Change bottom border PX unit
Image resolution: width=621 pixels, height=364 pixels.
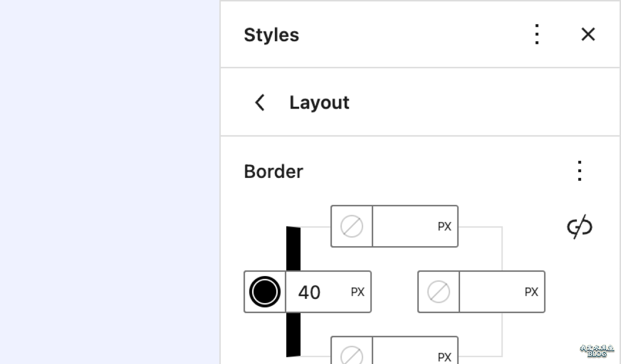[445, 357]
